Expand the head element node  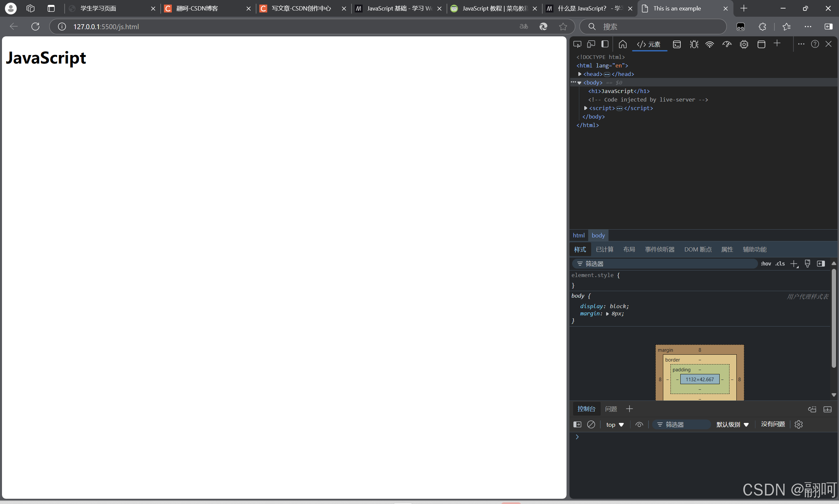(x=580, y=74)
